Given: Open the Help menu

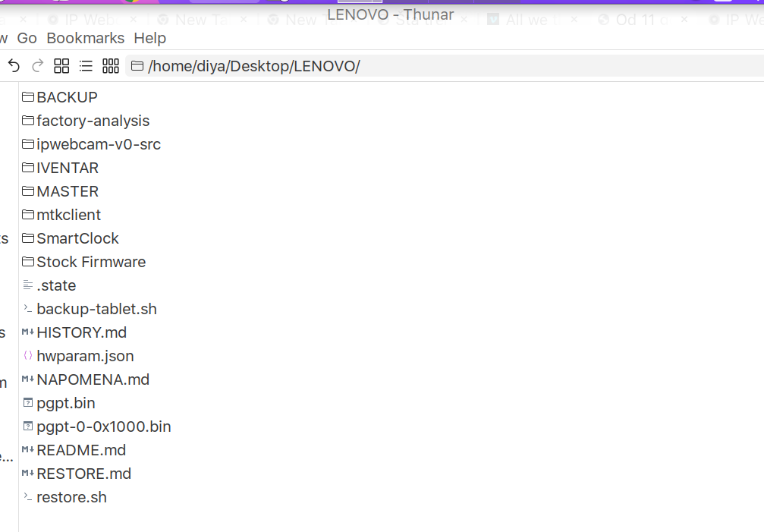Looking at the screenshot, I should pyautogui.click(x=150, y=38).
